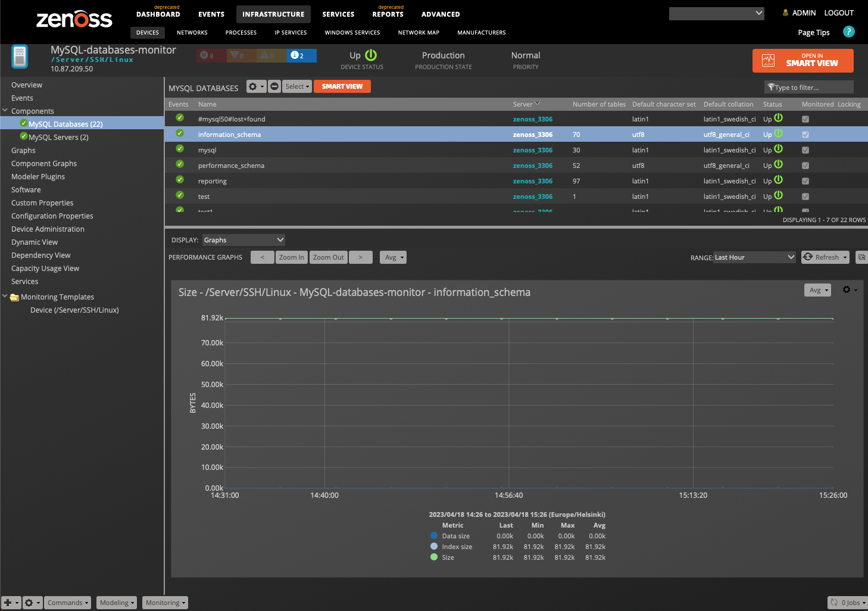Screen dimensions: 868x611
Task: Toggle Monitored checkbox for performance_schema
Action: [x=805, y=166]
